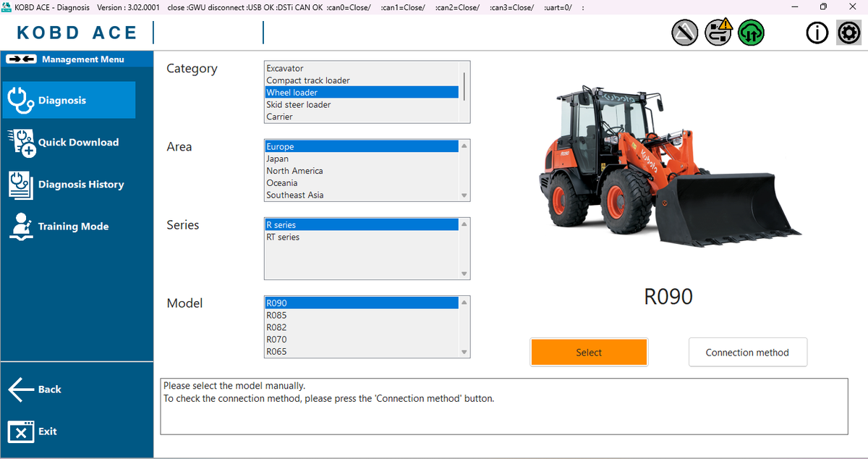Select model R085

[362, 315]
